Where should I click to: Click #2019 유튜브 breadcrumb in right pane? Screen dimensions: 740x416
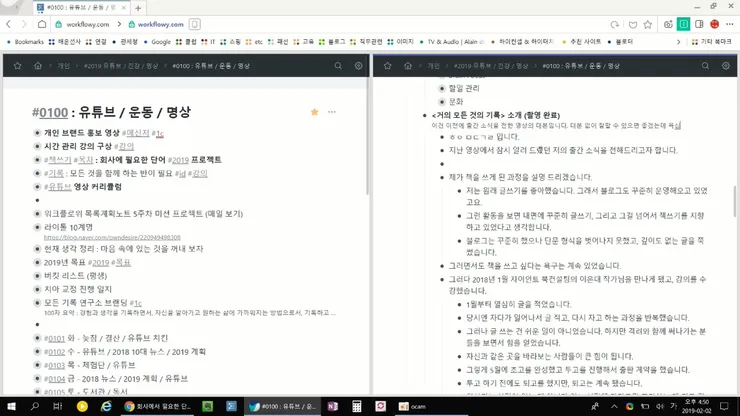pyautogui.click(x=491, y=66)
